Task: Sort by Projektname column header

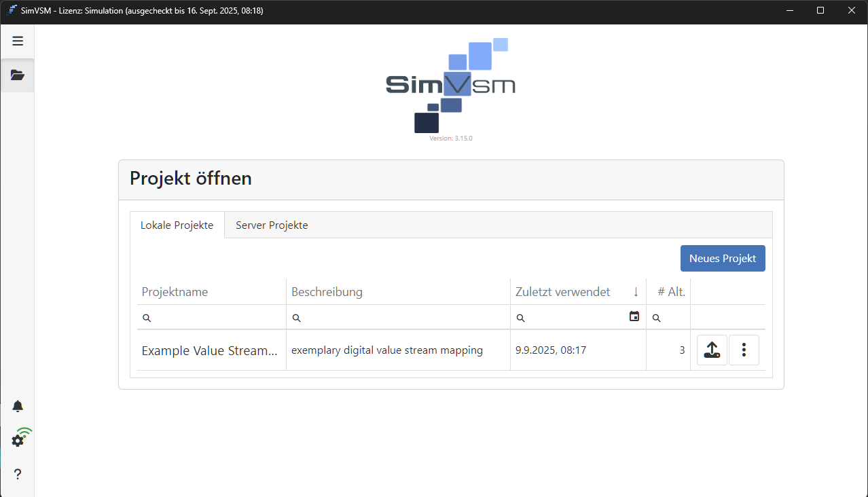Action: [x=175, y=292]
